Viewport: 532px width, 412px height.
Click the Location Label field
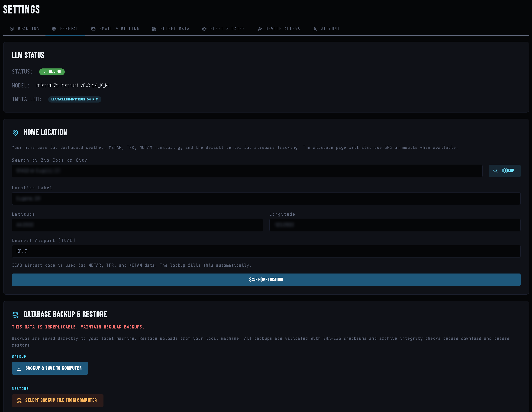pos(266,199)
